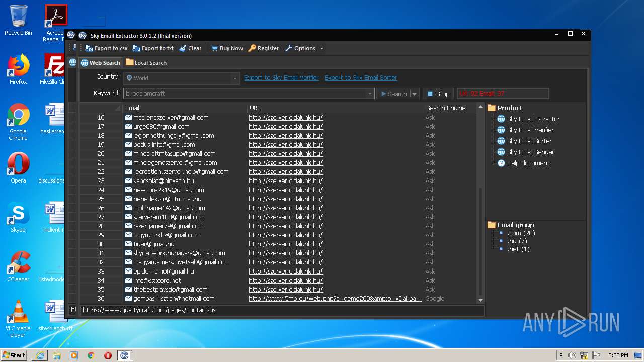
Task: Filter by .hu (7) email group
Action: (517, 241)
